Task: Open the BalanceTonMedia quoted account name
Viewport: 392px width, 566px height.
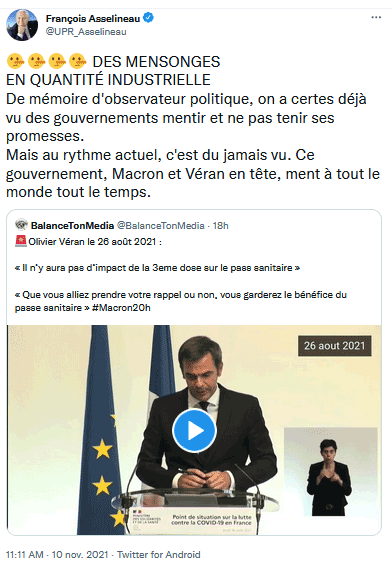Action: click(72, 226)
